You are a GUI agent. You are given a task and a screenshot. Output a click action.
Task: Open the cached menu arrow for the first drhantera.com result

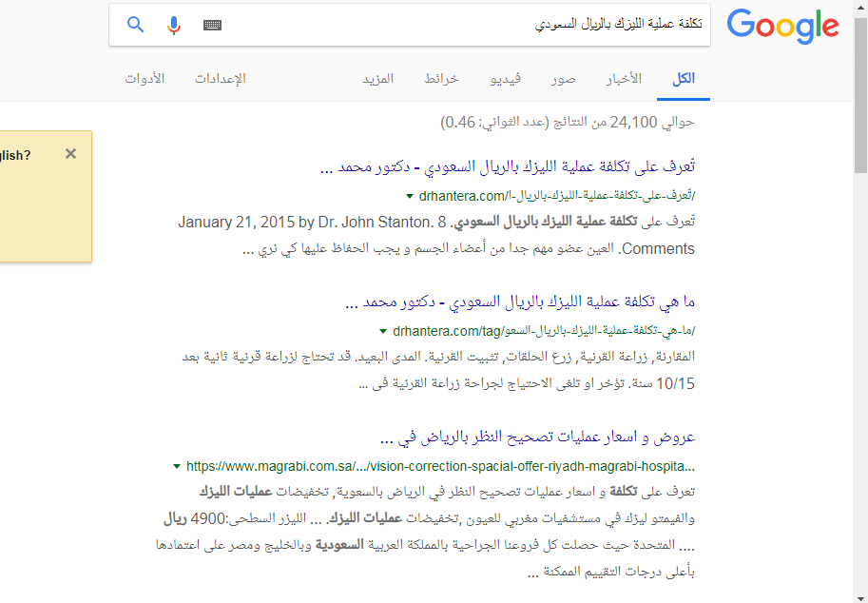pos(410,196)
